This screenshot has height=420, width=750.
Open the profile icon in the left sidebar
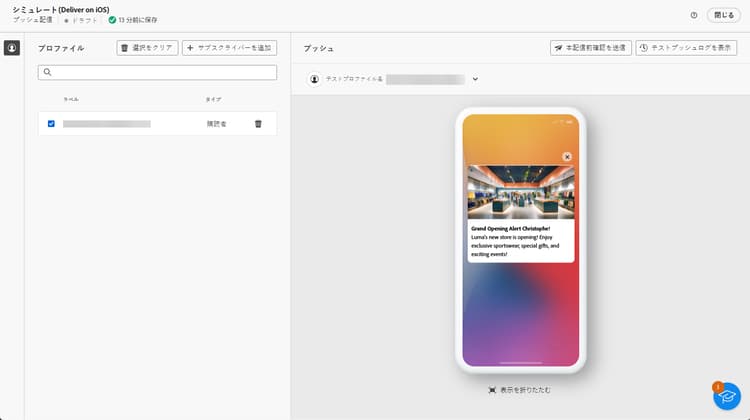pyautogui.click(x=12, y=48)
